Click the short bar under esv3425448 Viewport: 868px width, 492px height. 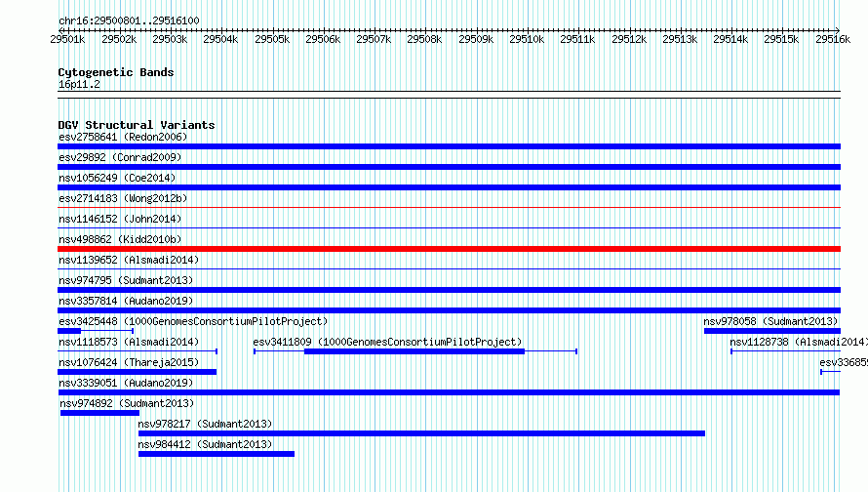(x=69, y=331)
